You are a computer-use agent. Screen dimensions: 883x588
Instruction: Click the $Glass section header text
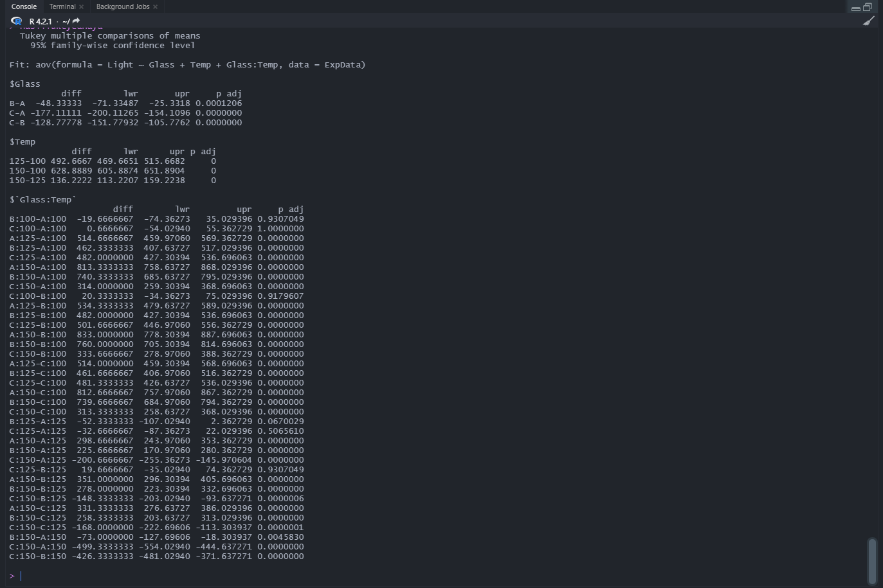[x=25, y=84]
